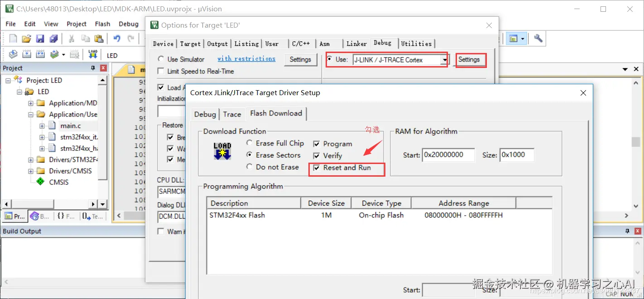Click the Build target icon
The height and width of the screenshot is (299, 644).
(x=27, y=55)
